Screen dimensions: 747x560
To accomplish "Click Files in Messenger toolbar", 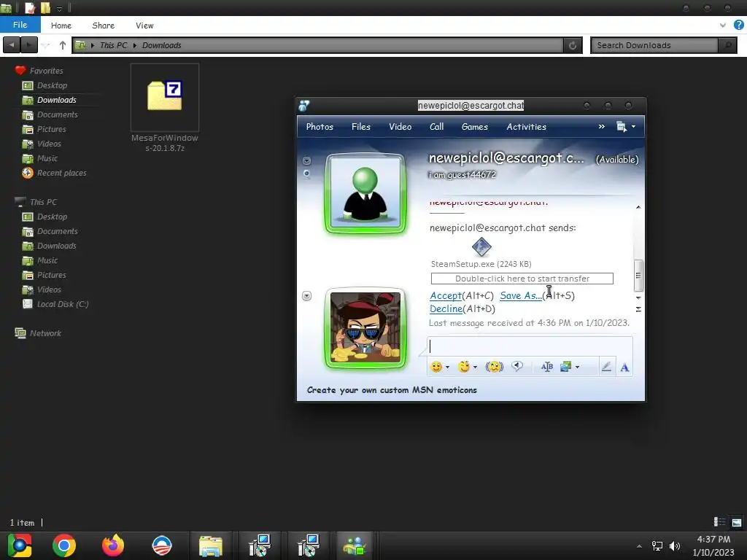I will [x=360, y=127].
